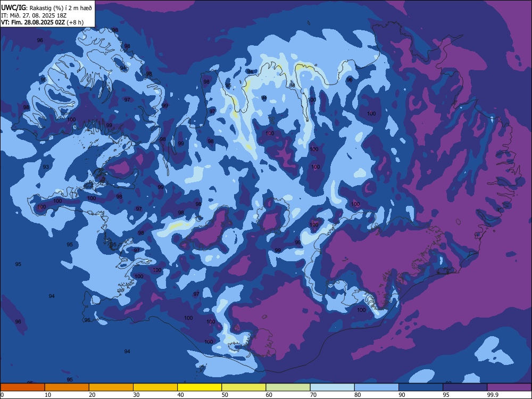Viewport: 532px width, 399px height.
Task: Click the bright yellow 40–50 legend swatch
Action: 199,387
